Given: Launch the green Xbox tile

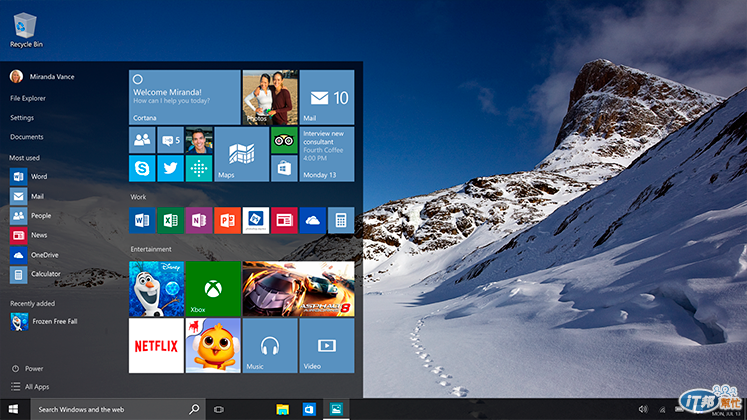Looking at the screenshot, I should point(213,289).
